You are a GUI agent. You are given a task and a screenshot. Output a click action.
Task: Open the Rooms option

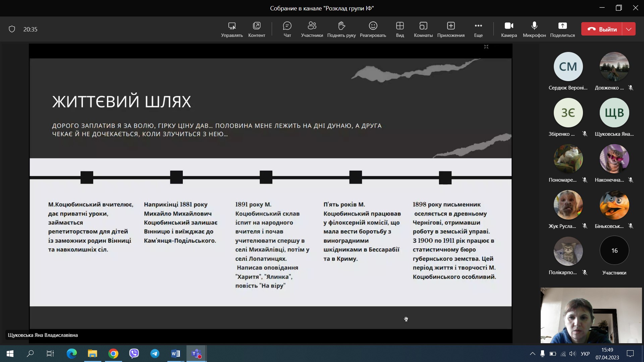pyautogui.click(x=423, y=26)
